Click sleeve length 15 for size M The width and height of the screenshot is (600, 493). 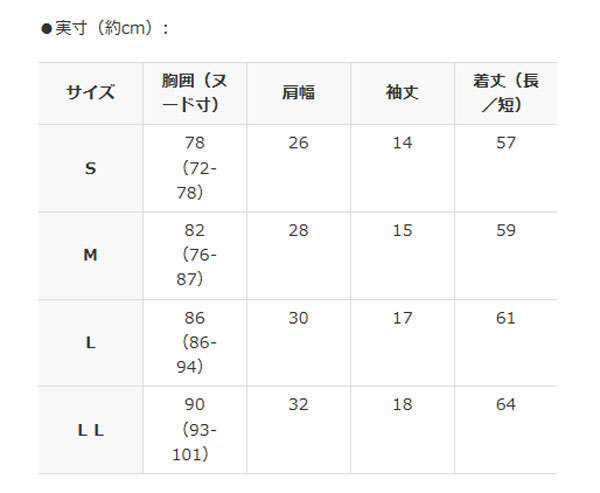(x=402, y=230)
